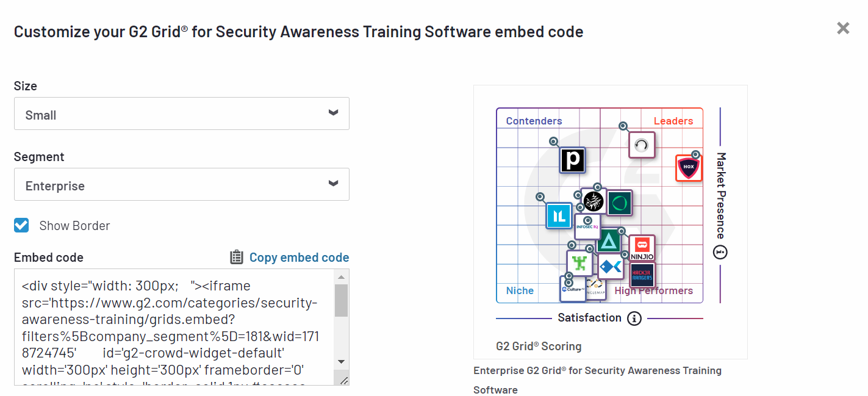Click the G2 Grid Scoring link
This screenshot has width=868, height=396.
pos(539,347)
